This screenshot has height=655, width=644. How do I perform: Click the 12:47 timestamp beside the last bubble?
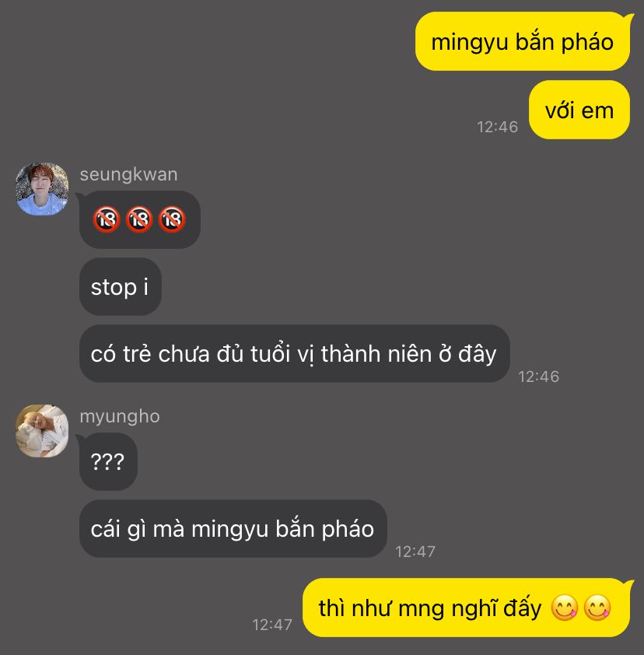coord(272,625)
